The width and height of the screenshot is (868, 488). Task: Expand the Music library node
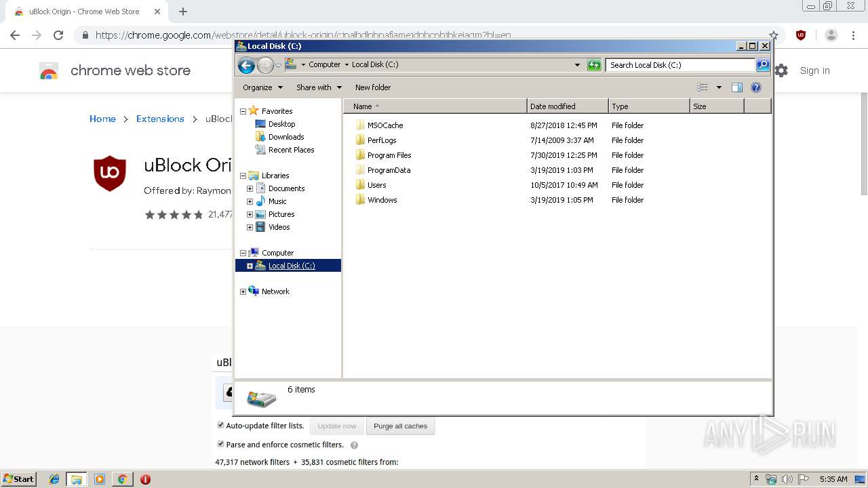point(250,201)
